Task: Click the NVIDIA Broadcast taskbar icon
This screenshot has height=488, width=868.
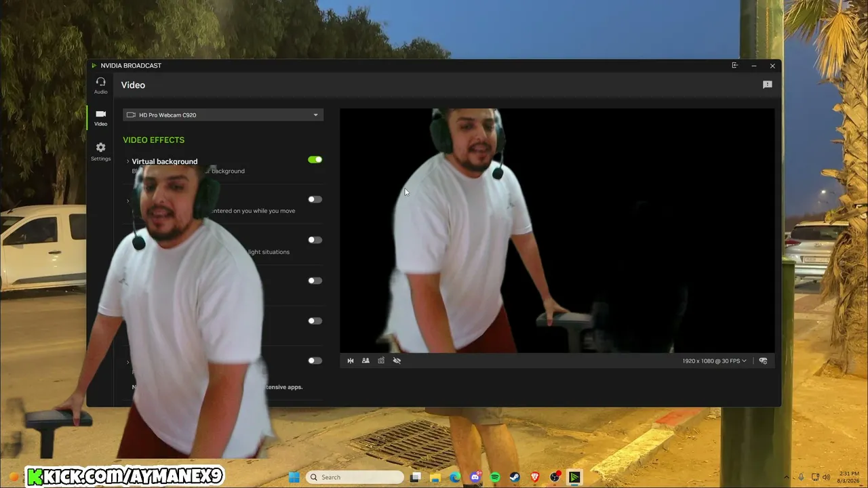Action: [574, 477]
